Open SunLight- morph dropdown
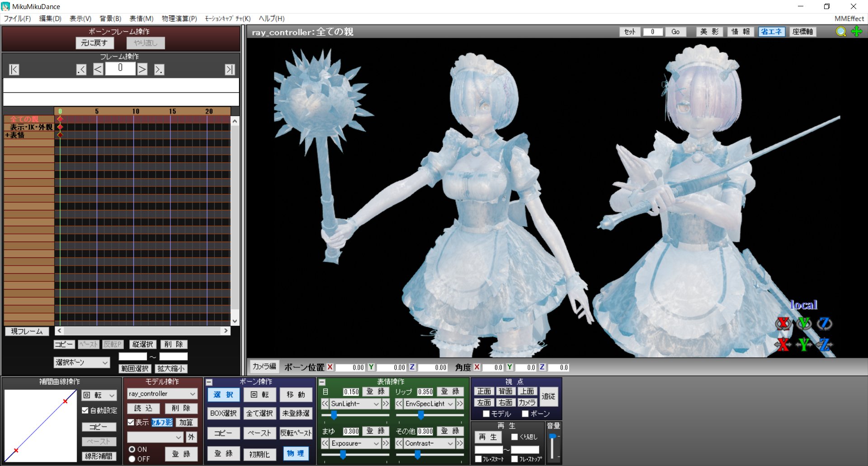868x466 pixels. coord(355,404)
